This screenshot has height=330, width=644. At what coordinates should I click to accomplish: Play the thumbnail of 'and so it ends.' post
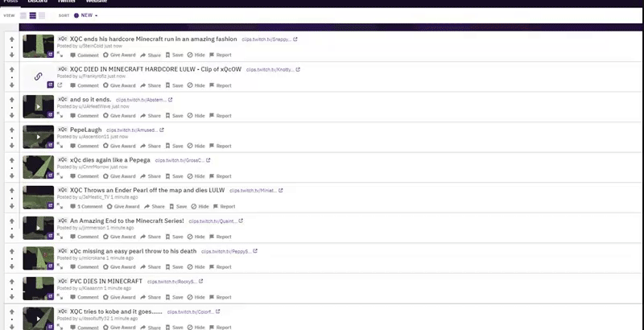pyautogui.click(x=38, y=106)
